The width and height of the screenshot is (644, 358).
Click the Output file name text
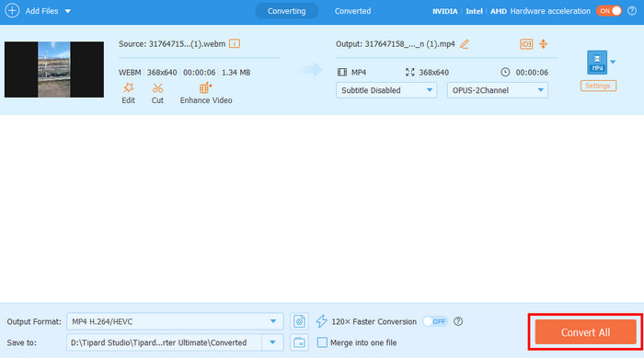click(395, 44)
